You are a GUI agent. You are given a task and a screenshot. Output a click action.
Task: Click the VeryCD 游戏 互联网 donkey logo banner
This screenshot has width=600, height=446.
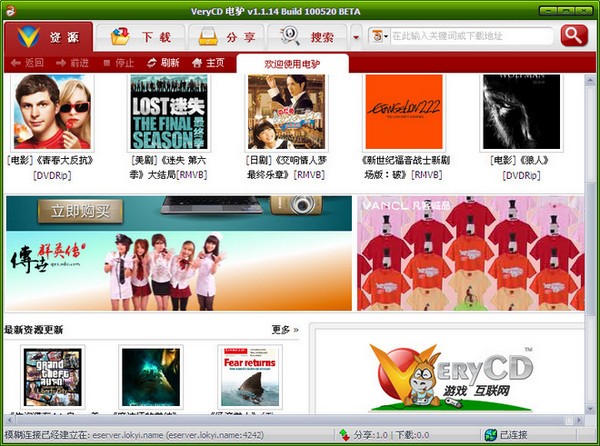coord(450,377)
